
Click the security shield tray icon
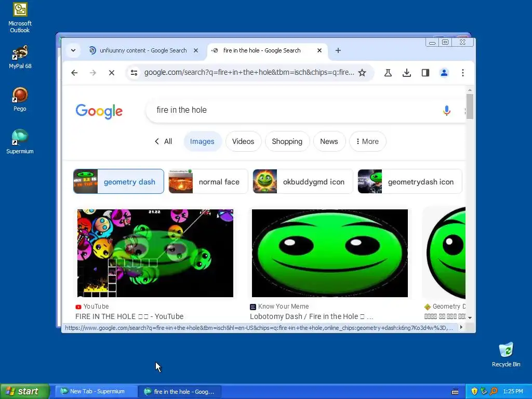tap(474, 392)
